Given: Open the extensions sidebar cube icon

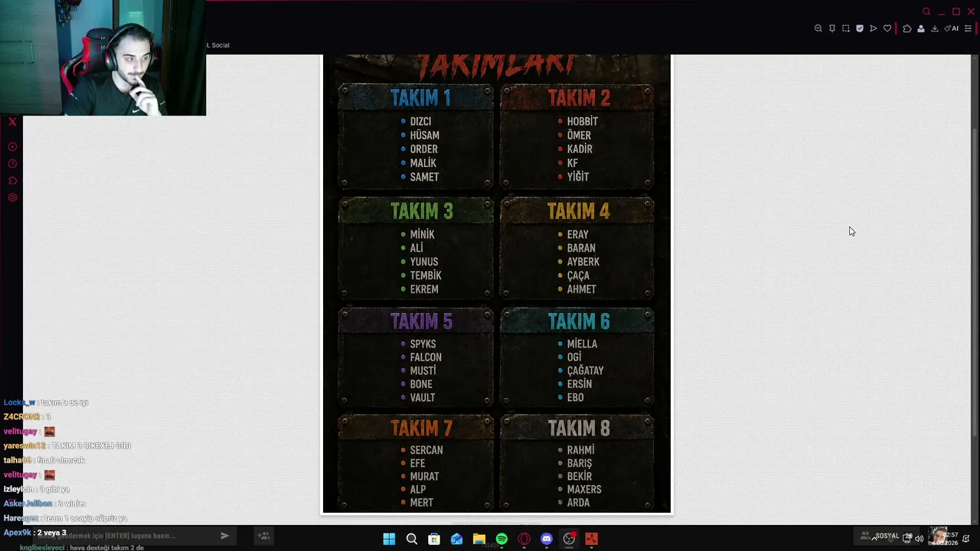Looking at the screenshot, I should tap(12, 181).
